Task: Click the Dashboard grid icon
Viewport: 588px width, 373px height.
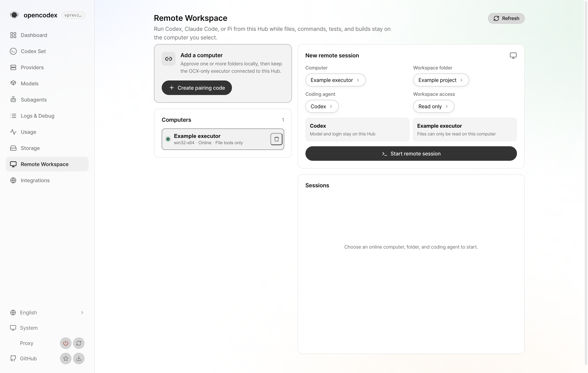Action: point(13,35)
